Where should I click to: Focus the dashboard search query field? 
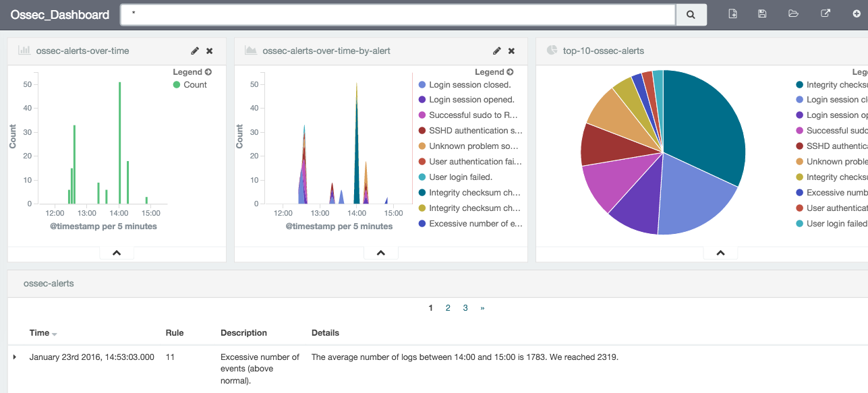pos(398,14)
